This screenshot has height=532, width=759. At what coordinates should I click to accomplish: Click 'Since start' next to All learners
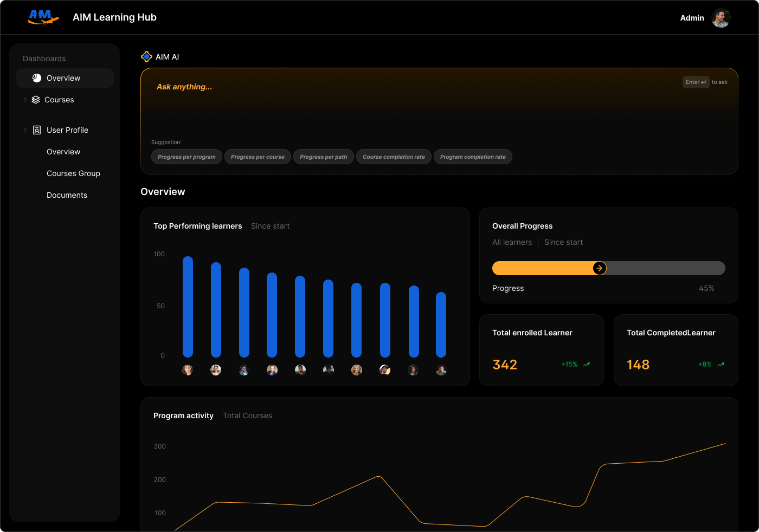click(x=563, y=242)
